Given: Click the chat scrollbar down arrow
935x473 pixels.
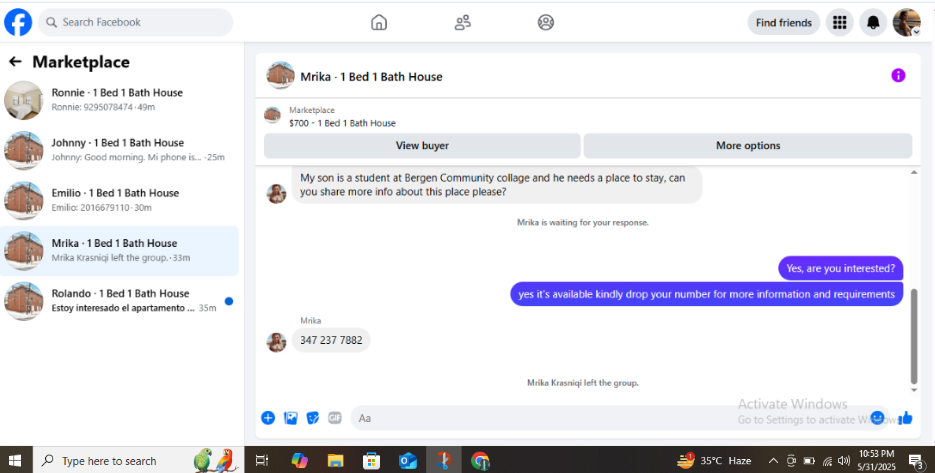Looking at the screenshot, I should [914, 390].
